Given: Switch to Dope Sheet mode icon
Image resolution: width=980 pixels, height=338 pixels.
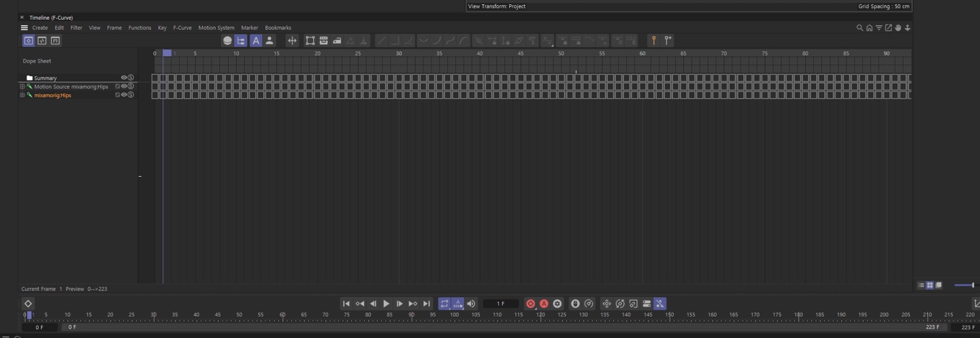Looking at the screenshot, I should pyautogui.click(x=29, y=41).
